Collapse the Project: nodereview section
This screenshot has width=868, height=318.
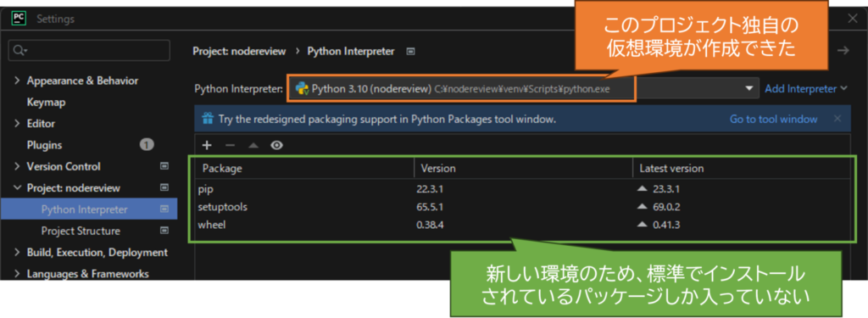coord(17,187)
